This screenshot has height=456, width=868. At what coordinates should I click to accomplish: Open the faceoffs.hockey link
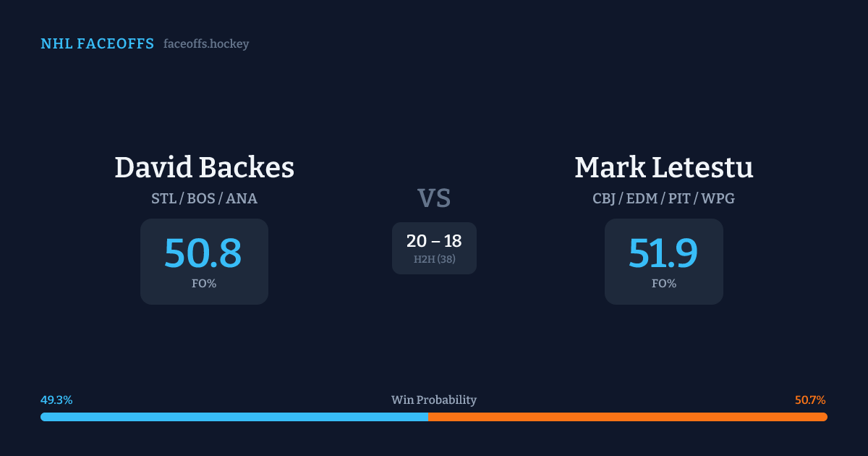point(206,44)
